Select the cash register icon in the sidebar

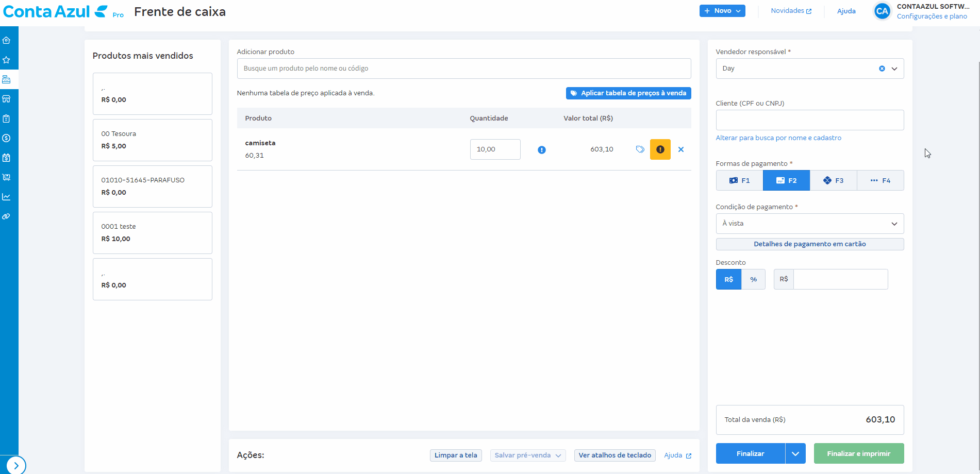[x=7, y=79]
